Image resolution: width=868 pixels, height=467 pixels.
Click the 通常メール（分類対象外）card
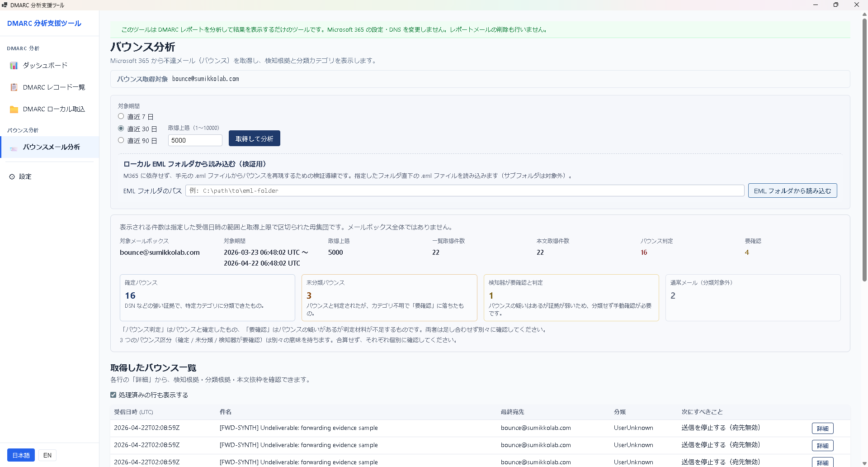click(753, 298)
